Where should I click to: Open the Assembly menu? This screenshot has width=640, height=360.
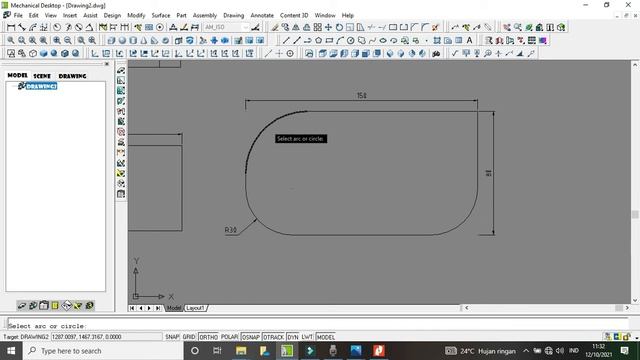click(205, 16)
